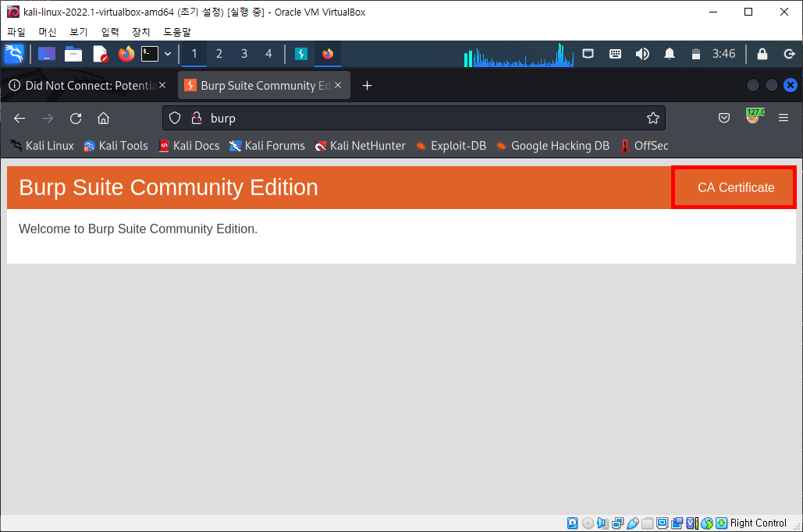Viewport: 803px width, 532px height.
Task: Open the FoxyProxy extension icon
Action: click(755, 116)
